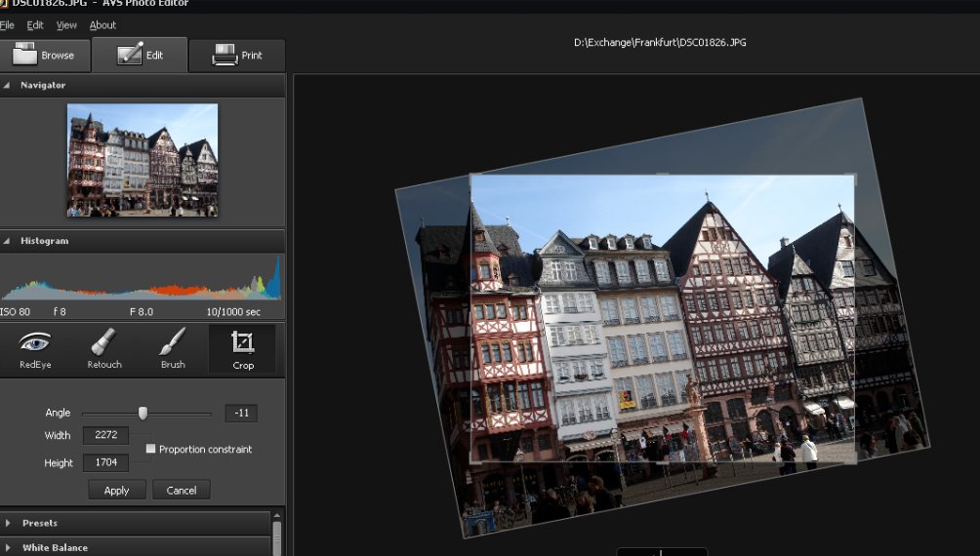This screenshot has width=980, height=556.
Task: Enable the Proportion constraint checkbox
Action: (150, 449)
